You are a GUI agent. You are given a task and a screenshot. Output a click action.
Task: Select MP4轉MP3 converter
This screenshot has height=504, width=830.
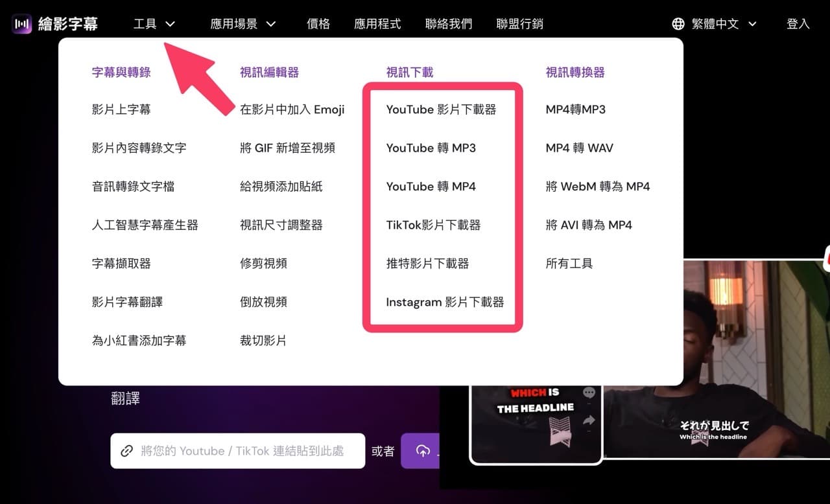[576, 109]
